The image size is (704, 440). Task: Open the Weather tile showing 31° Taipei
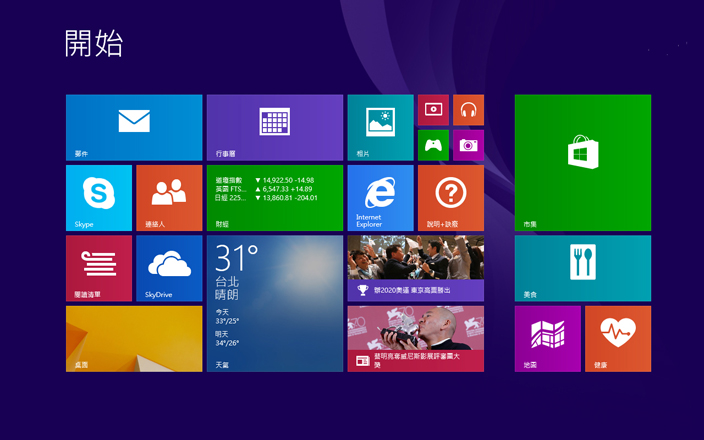[x=274, y=303]
